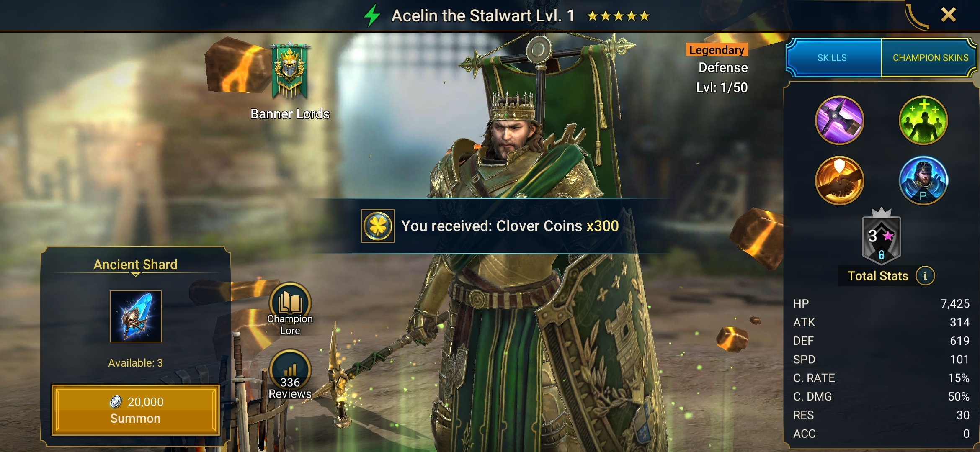Screen dimensions: 980x452
Task: Open the 336 Reviews icon
Action: [290, 374]
